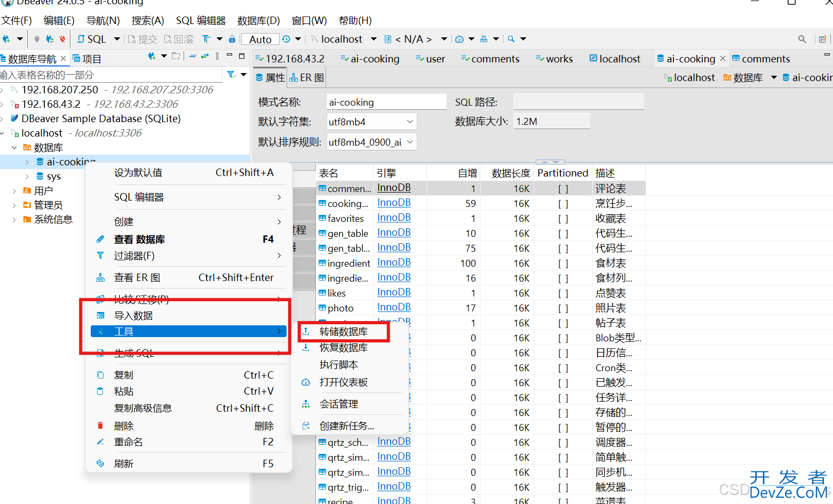Click the transaction log clock icon
Screen dimensions: 833x504
point(287,39)
